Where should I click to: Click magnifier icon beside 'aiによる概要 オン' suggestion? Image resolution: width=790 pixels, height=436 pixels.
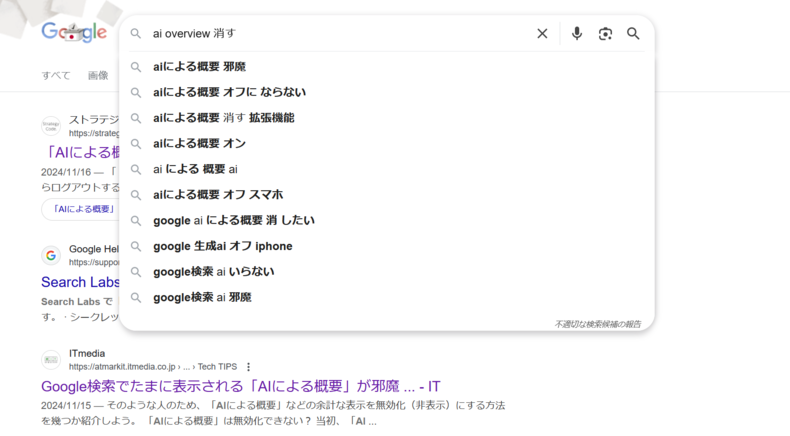click(x=136, y=144)
